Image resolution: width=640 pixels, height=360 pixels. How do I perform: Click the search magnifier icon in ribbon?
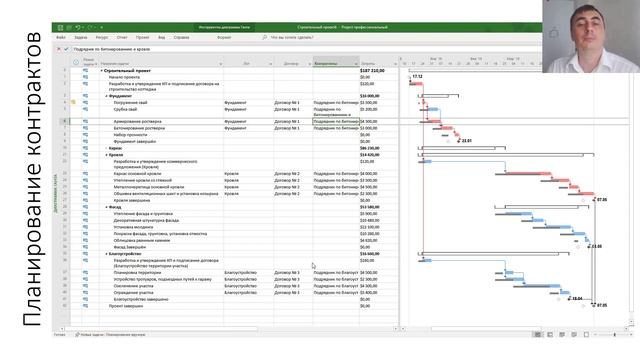[x=264, y=37]
